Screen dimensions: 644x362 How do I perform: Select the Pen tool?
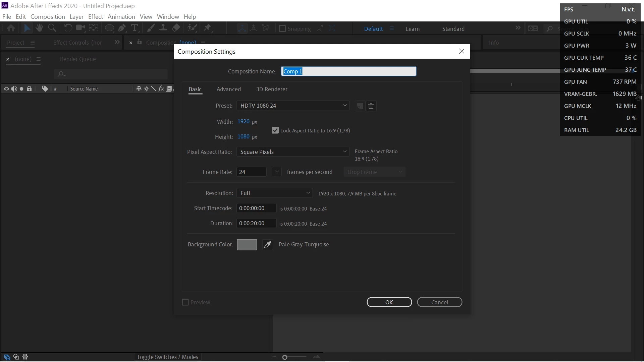click(x=122, y=28)
